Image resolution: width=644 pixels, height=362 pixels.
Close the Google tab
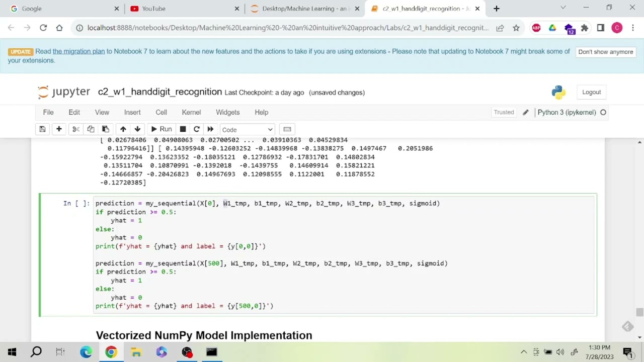(x=117, y=9)
